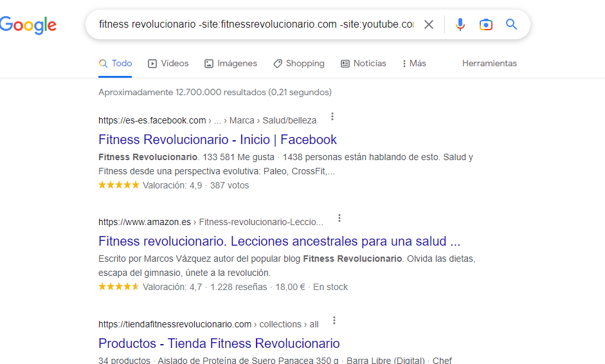
Task: Click the tiendafitnessrevolucionario.com URL breadcrumb
Action: coord(208,324)
